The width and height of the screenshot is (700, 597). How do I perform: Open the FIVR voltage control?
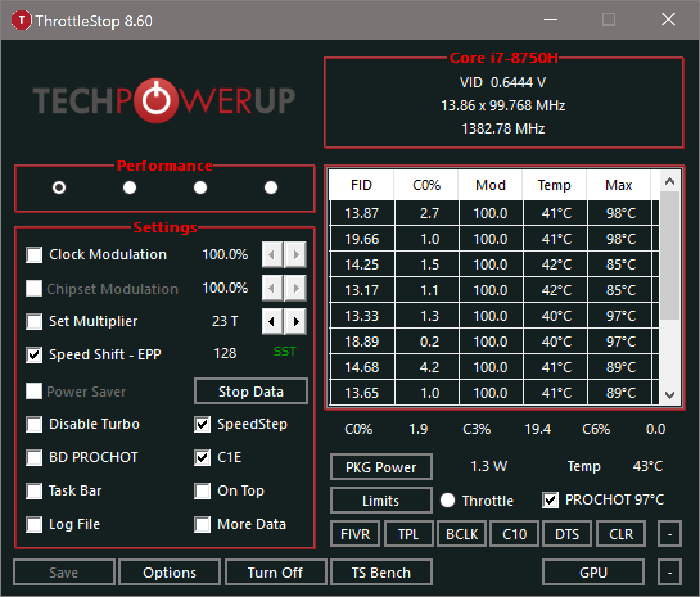(x=355, y=534)
